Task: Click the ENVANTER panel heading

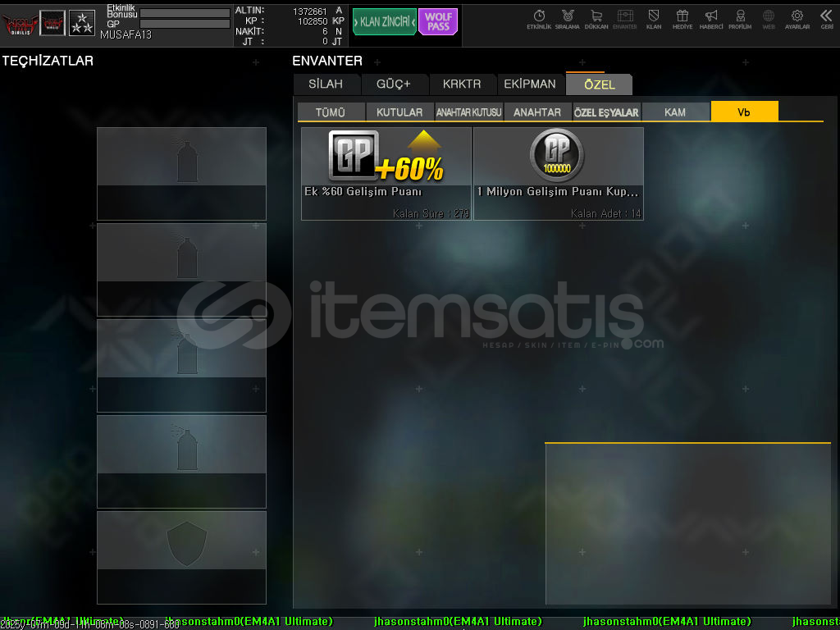Action: (x=327, y=61)
